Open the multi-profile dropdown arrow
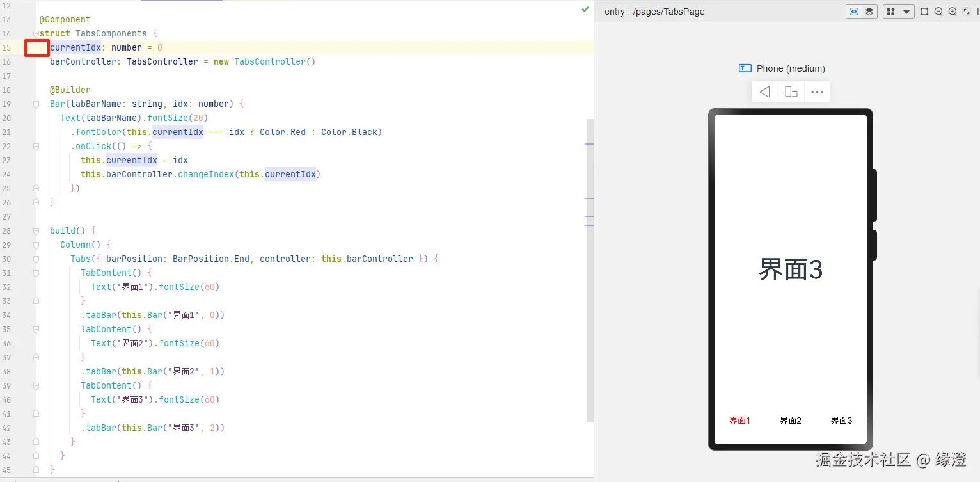Image resolution: width=980 pixels, height=482 pixels. pos(906,12)
